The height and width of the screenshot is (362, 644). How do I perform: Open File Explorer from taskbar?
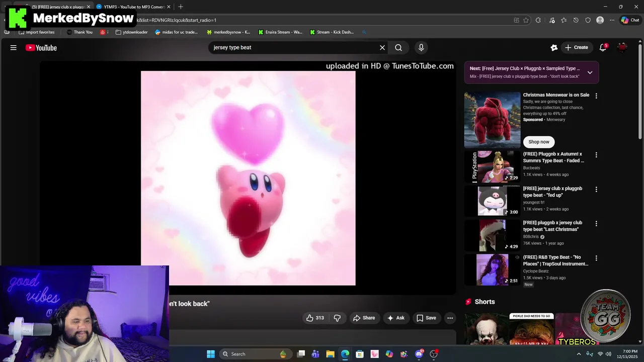330,354
